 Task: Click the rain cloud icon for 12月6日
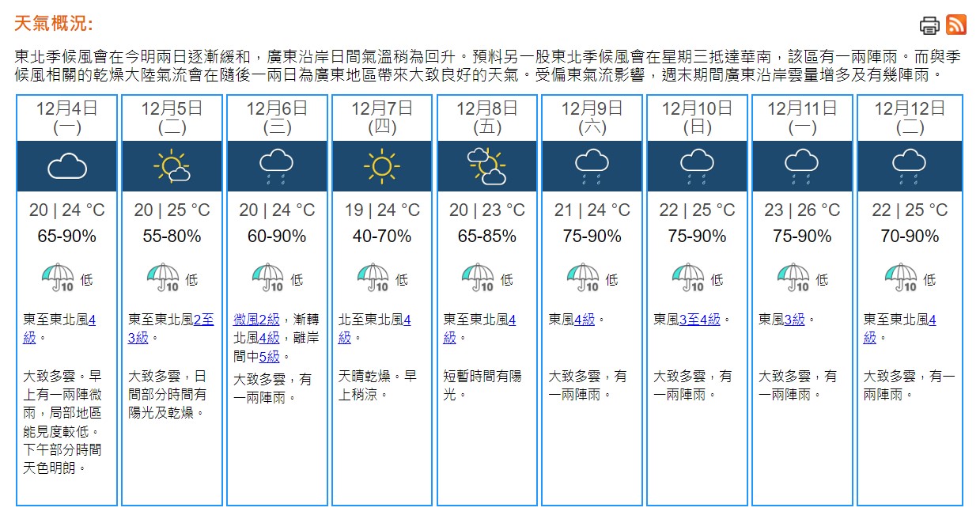point(277,166)
